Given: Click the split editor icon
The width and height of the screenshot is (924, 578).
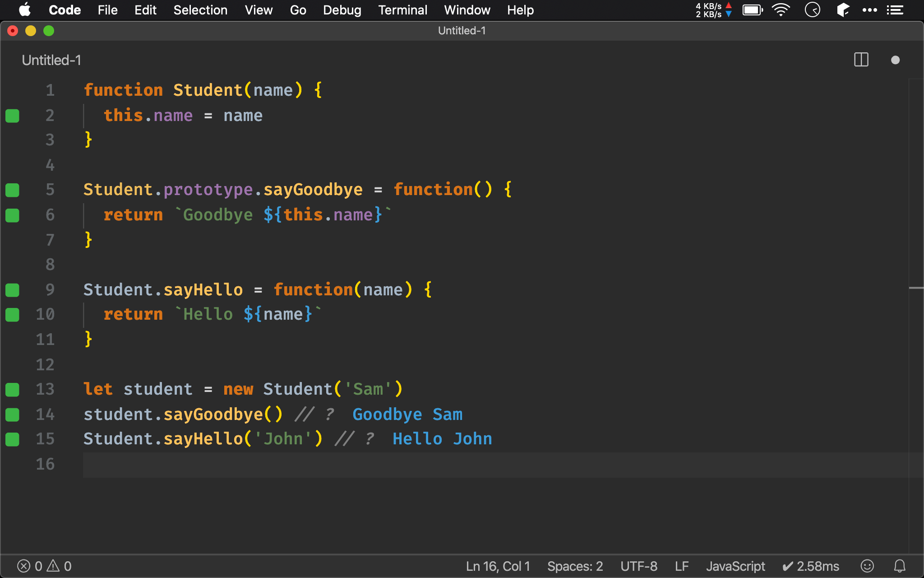Looking at the screenshot, I should coord(861,60).
